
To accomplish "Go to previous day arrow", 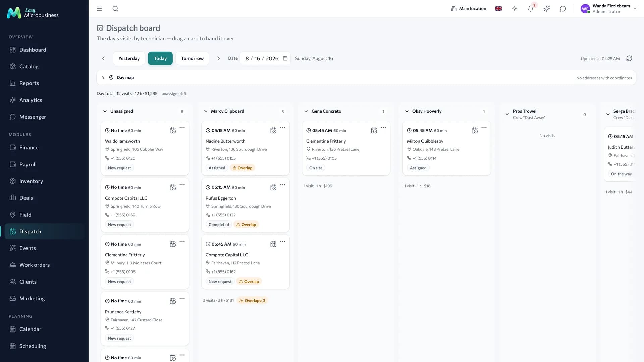I will pos(103,58).
